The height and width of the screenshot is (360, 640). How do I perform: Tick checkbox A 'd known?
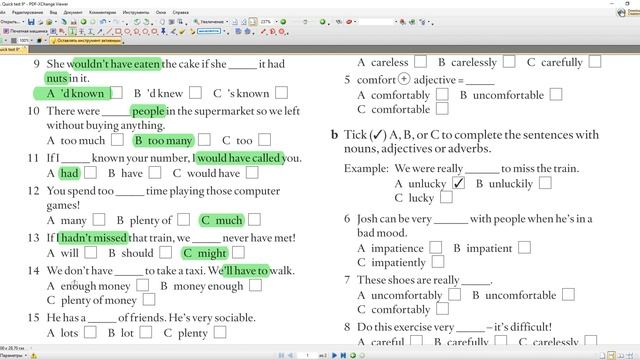click(116, 93)
